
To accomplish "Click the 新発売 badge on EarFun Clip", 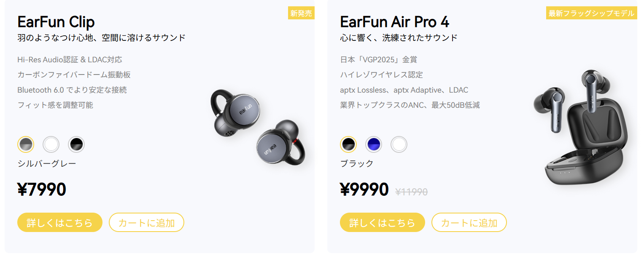I will tap(301, 13).
